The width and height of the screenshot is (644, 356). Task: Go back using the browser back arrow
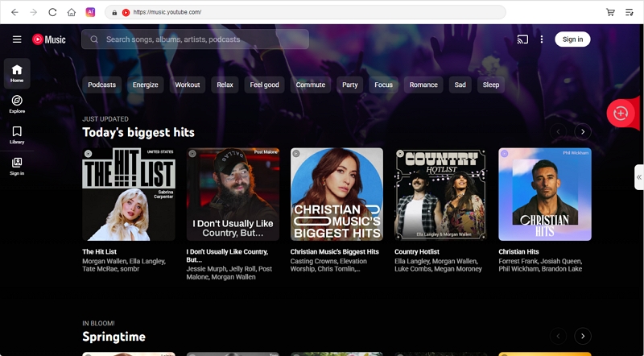tap(14, 12)
